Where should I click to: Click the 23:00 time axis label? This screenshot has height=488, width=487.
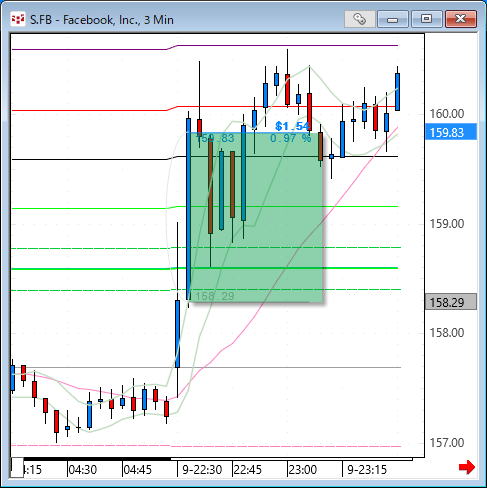(x=303, y=470)
